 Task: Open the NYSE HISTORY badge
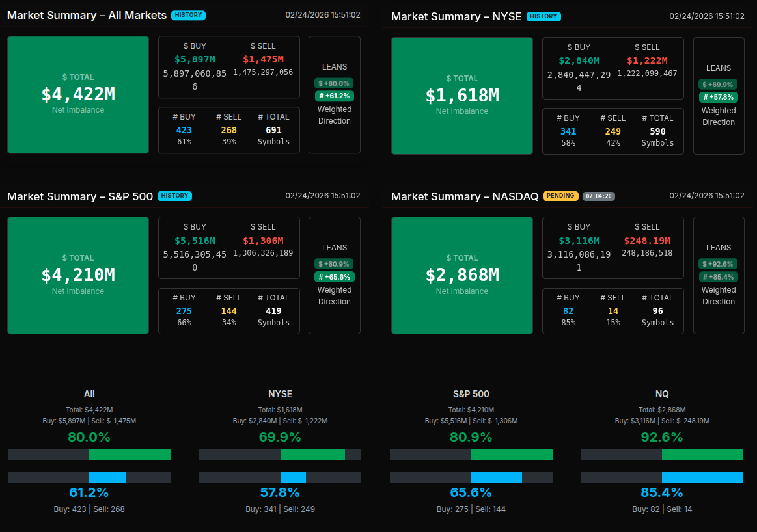[544, 16]
